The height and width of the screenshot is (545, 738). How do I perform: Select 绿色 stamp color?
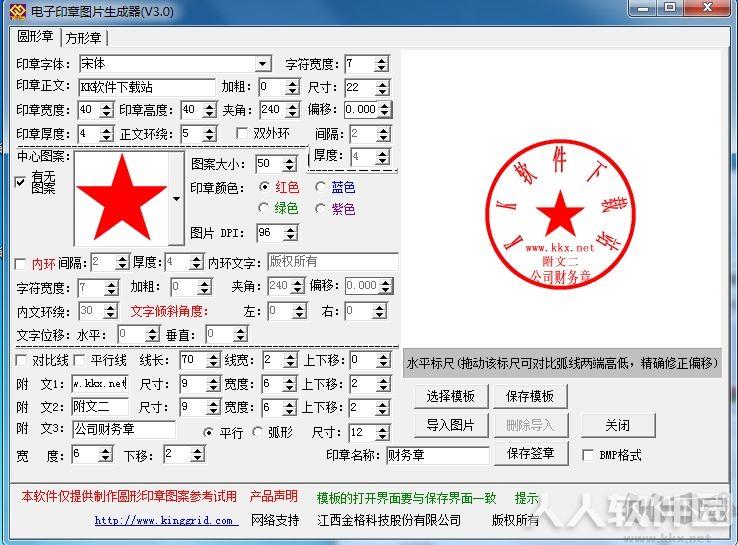(x=264, y=208)
